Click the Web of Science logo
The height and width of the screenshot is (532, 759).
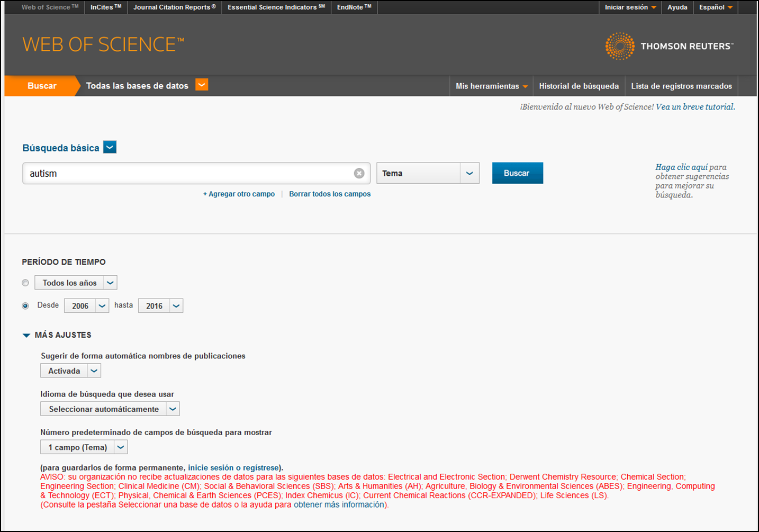click(103, 44)
